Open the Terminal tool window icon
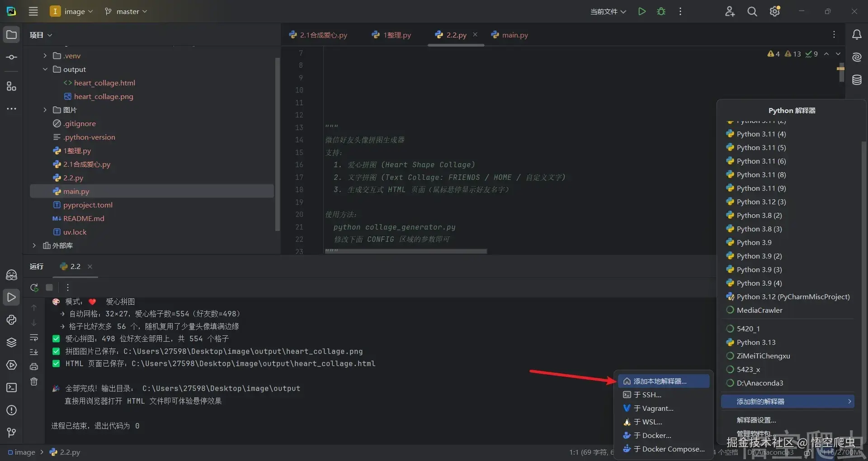The height and width of the screenshot is (461, 868). click(11, 388)
